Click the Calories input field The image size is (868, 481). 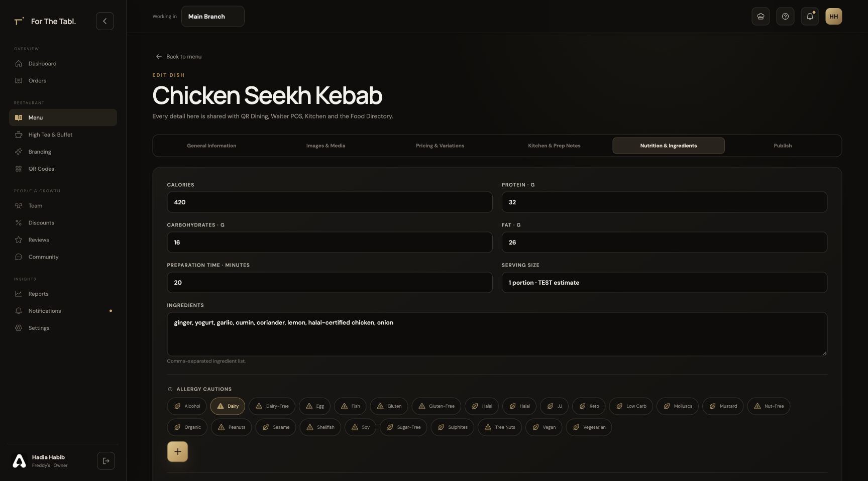330,202
